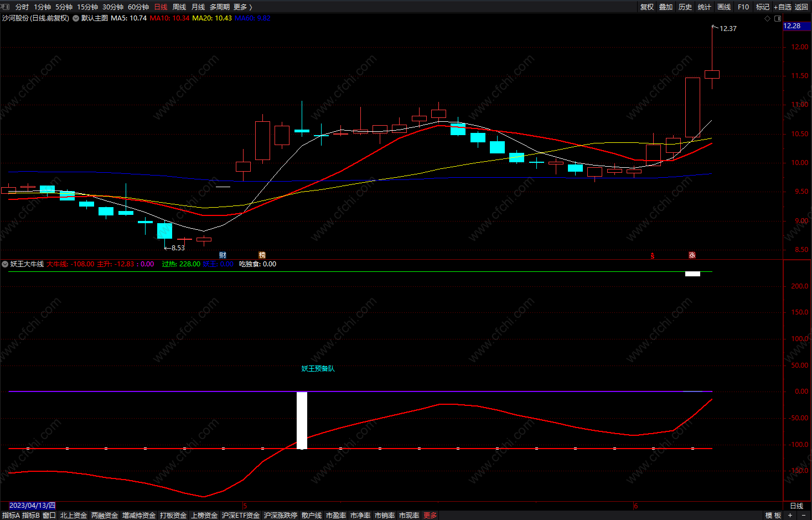Image resolution: width=812 pixels, height=520 pixels.
Task: Activate 画线 drawing tools
Action: click(724, 7)
